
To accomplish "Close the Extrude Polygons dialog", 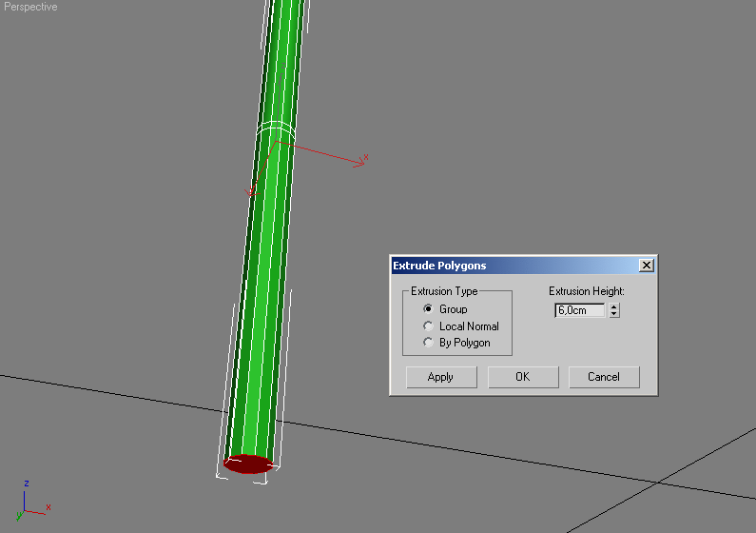I will 646,266.
